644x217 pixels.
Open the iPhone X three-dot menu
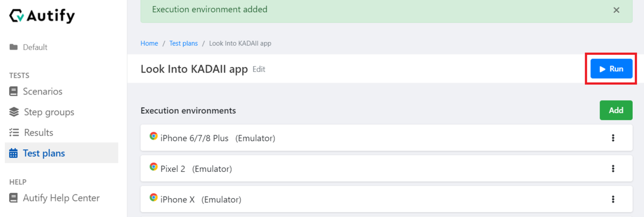(613, 199)
